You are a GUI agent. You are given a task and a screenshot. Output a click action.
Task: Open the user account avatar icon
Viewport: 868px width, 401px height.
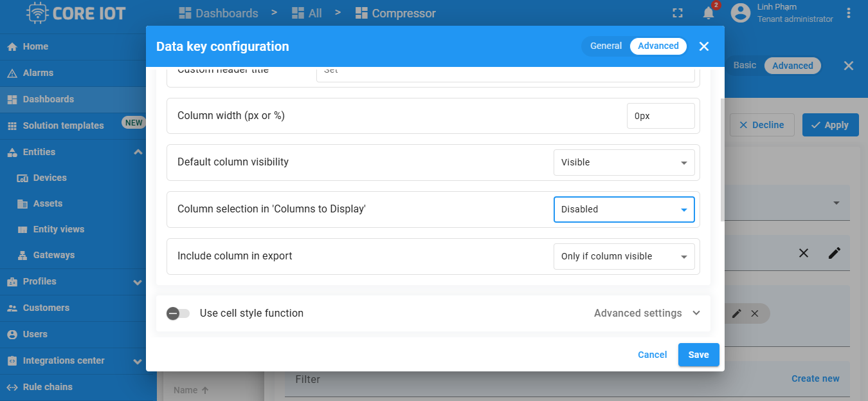point(741,13)
